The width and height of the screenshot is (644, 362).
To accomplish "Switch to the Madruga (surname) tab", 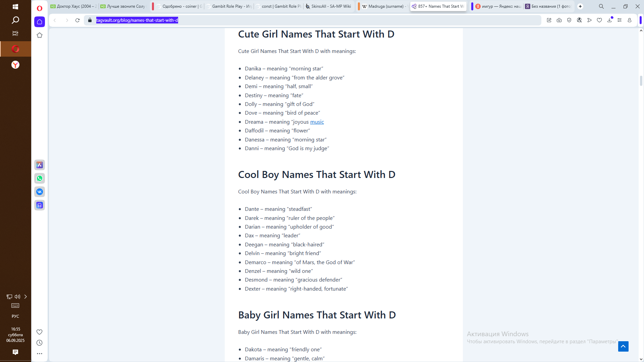I will point(384,6).
